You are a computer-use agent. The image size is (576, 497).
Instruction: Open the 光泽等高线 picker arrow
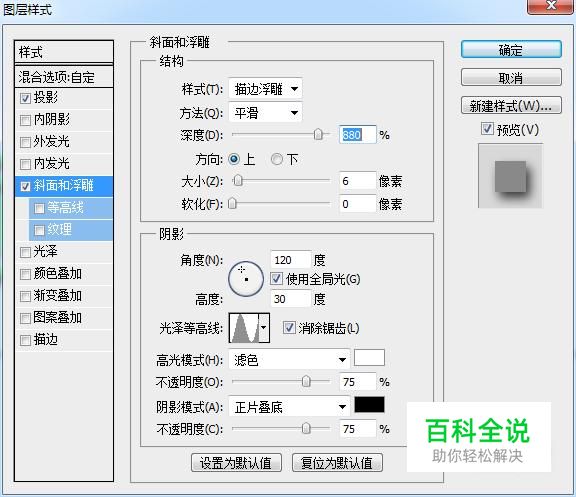(x=264, y=328)
